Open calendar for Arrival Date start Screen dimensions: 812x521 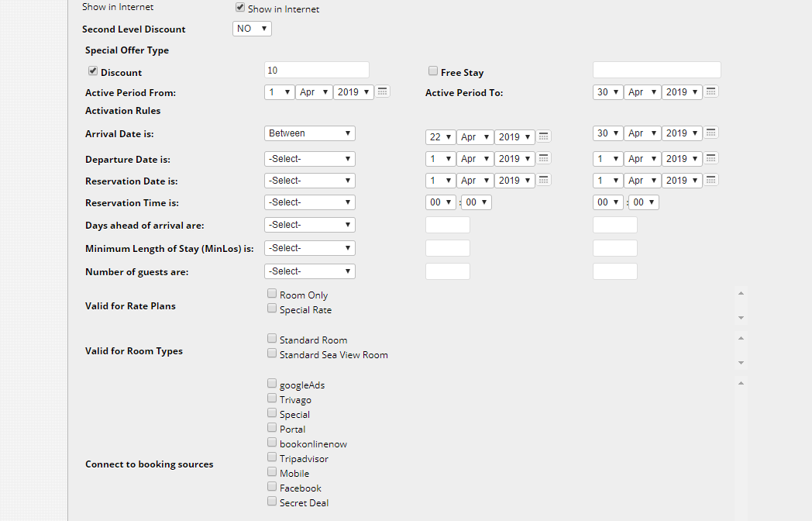click(543, 137)
